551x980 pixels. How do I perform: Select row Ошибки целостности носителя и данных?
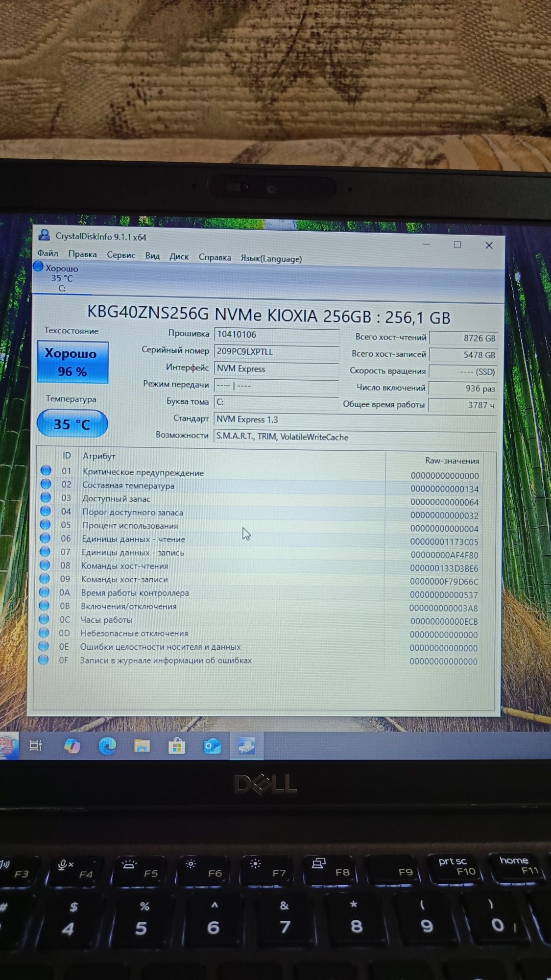[260, 647]
